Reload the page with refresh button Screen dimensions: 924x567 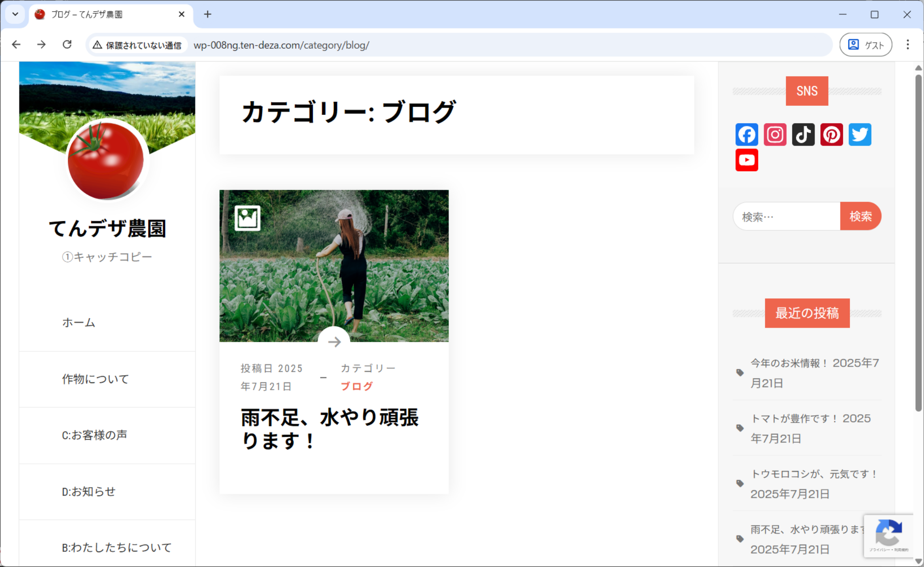67,45
